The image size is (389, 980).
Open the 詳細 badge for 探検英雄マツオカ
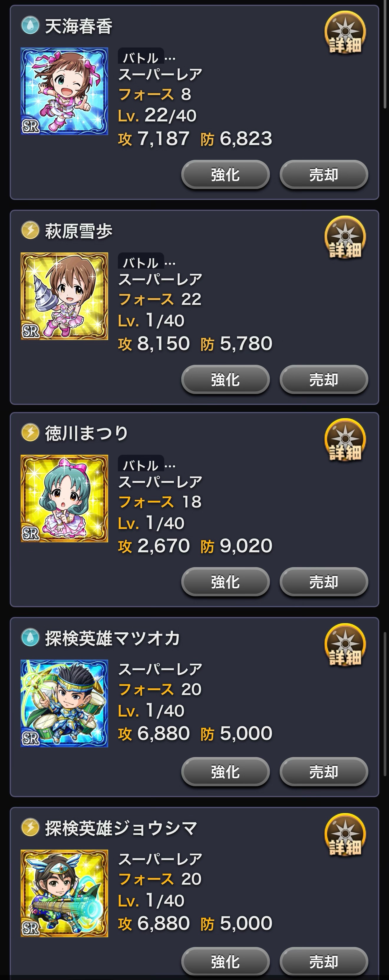coord(345,645)
